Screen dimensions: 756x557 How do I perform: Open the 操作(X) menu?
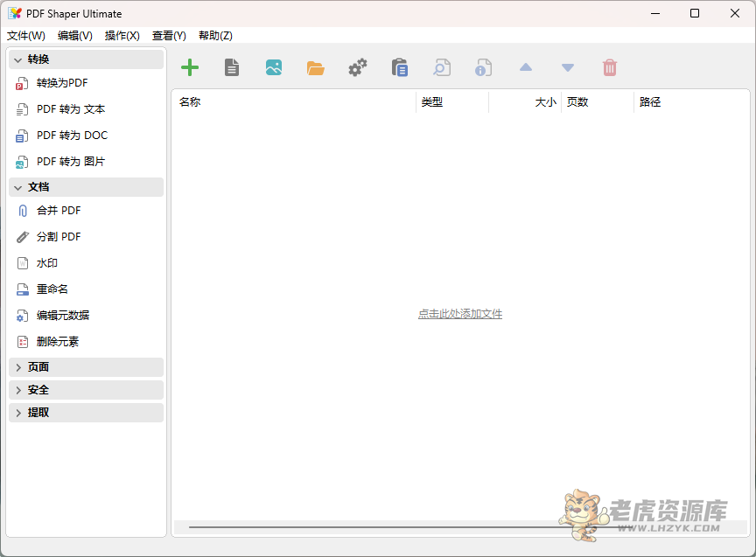point(122,36)
